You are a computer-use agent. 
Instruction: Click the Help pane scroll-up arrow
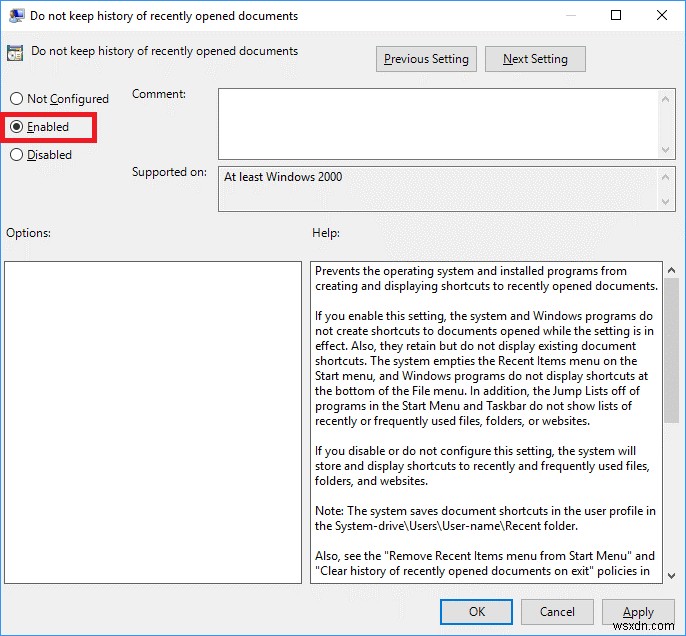672,271
